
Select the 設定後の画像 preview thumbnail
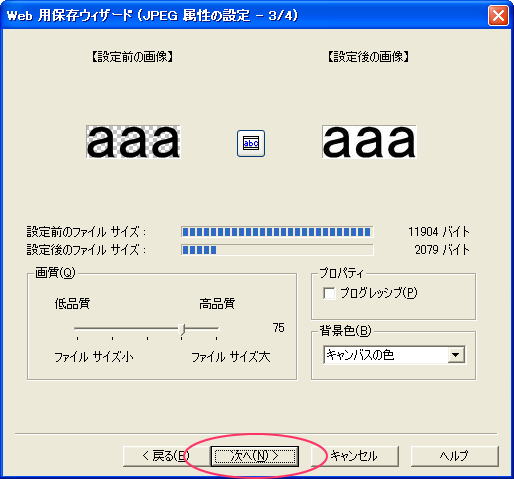[369, 142]
